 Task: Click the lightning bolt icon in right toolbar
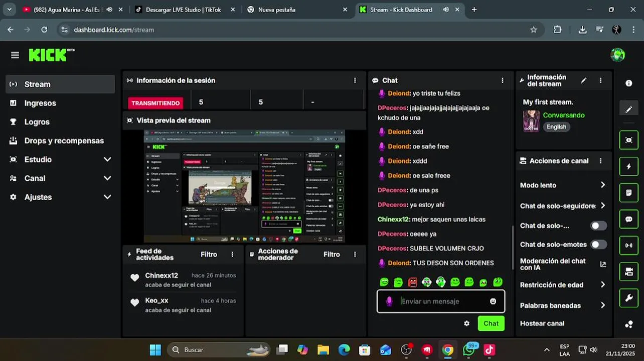click(x=629, y=166)
